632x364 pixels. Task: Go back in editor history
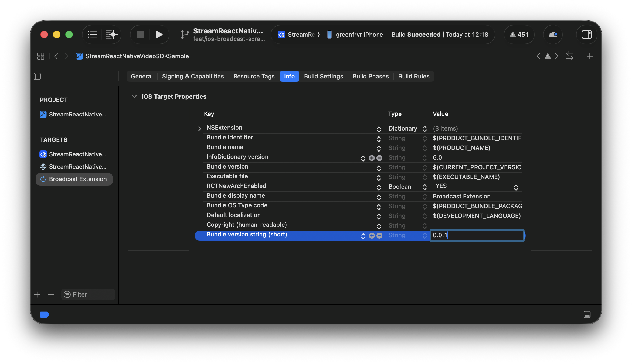coord(56,56)
